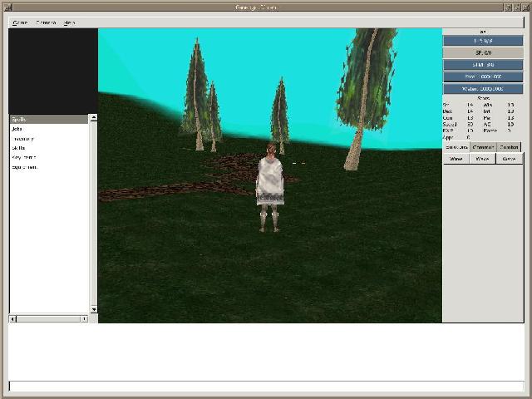Image resolution: width=532 pixels, height=399 pixels.
Task: Open the Inventory list entry
Action: click(x=22, y=139)
